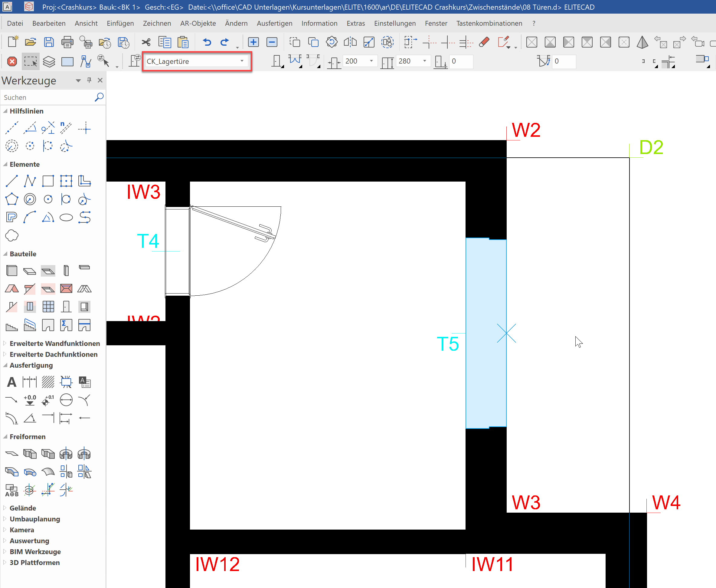Screen dimensions: 716x588
Task: Collapse the Hilfslinien section
Action: (x=5, y=111)
